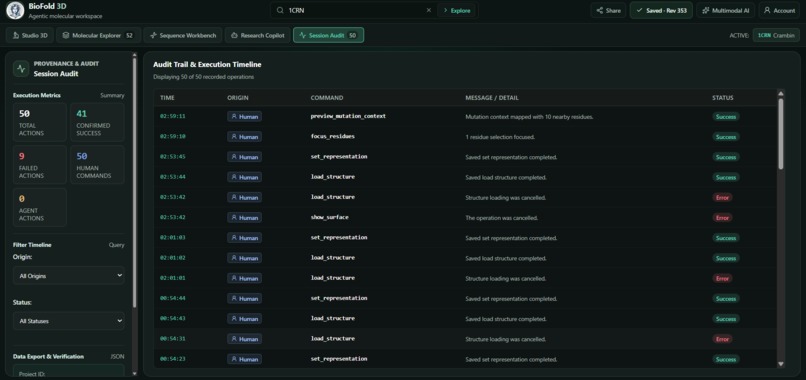
Task: Click the active 1CRN Crambin badge
Action: (x=776, y=35)
